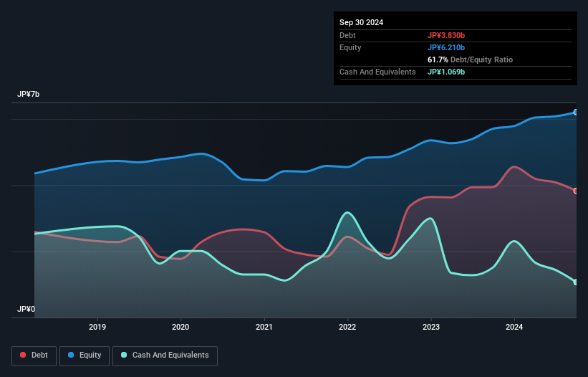
Task: Click the red Debt end-point marker
Action: tap(576, 191)
